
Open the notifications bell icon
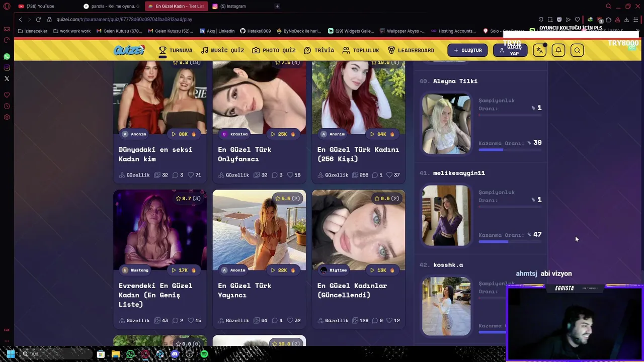[558, 50]
